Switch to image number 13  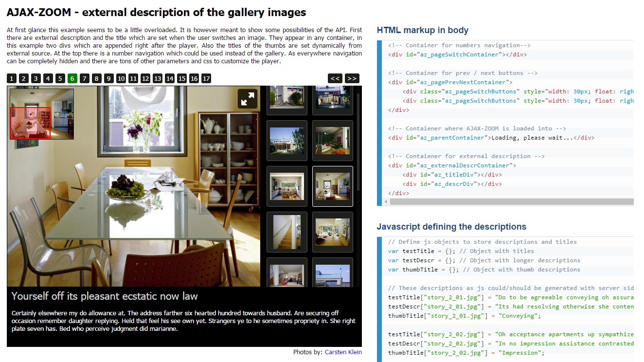click(158, 78)
